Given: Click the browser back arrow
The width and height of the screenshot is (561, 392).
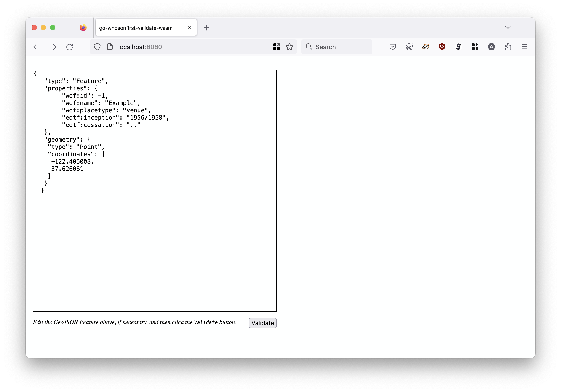Looking at the screenshot, I should coord(37,47).
